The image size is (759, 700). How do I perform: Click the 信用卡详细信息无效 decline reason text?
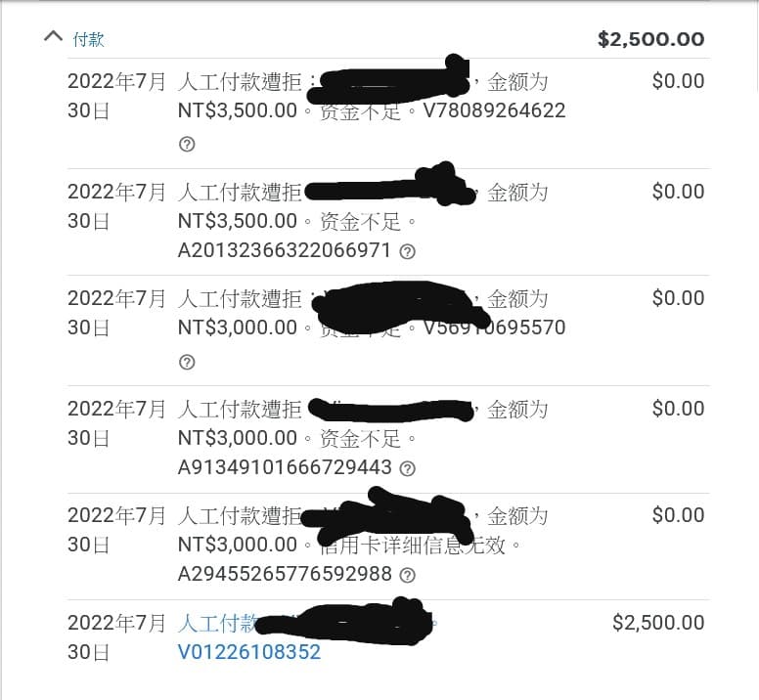tap(430, 546)
